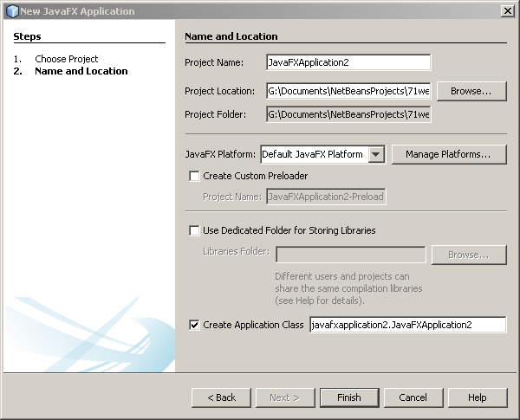Viewport: 520px width, 420px height.
Task: Open Manage Platforms dialog
Action: [449, 154]
